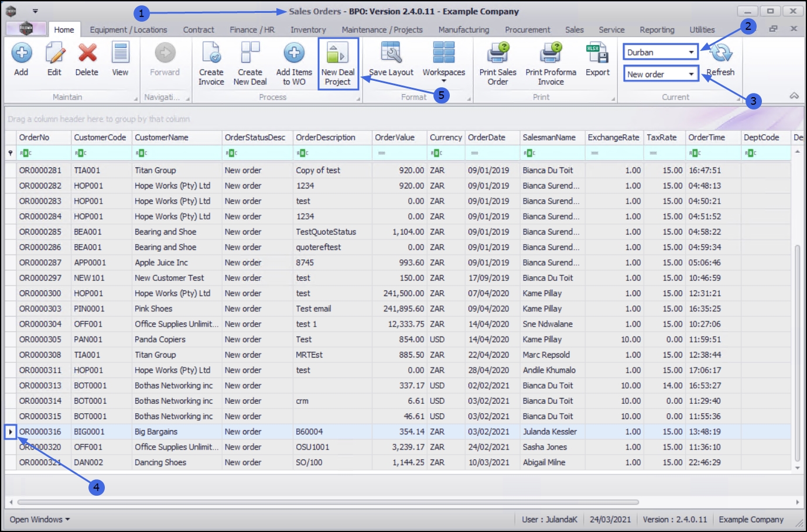This screenshot has width=807, height=532.
Task: Click the filter operator icon under OrderTime
Action: 695,153
